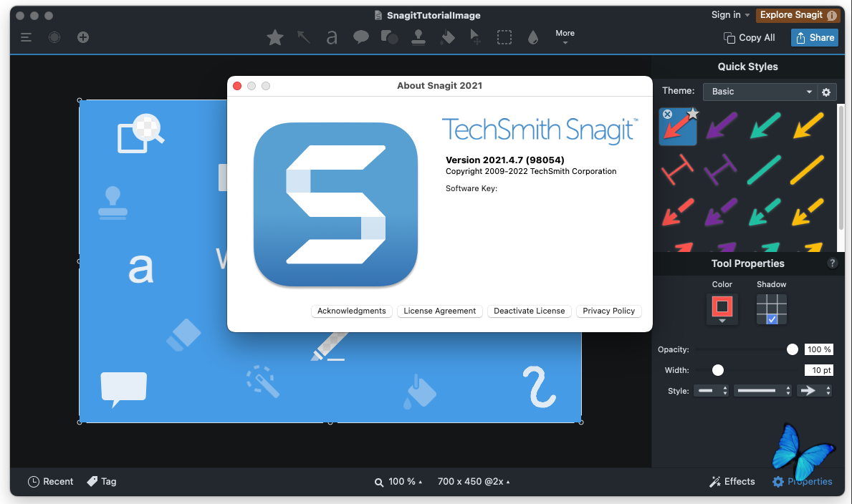
Task: Toggle the Recent captures tray
Action: pos(51,482)
